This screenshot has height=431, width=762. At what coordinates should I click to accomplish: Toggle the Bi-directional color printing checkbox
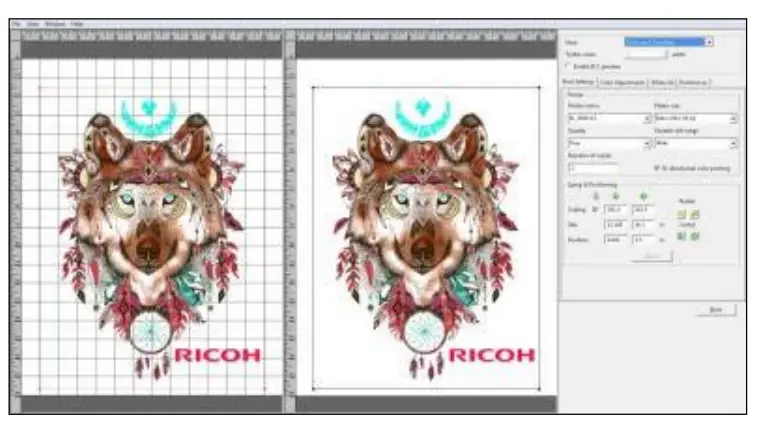(x=657, y=168)
